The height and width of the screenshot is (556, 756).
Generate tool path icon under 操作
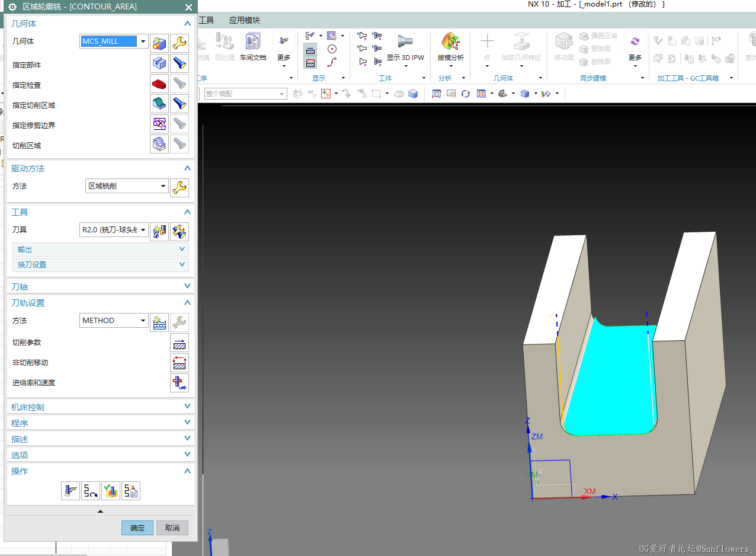click(71, 491)
